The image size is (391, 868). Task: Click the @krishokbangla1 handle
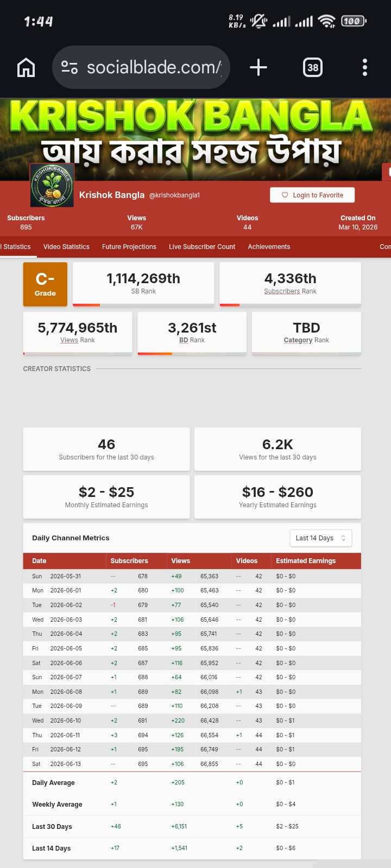174,195
